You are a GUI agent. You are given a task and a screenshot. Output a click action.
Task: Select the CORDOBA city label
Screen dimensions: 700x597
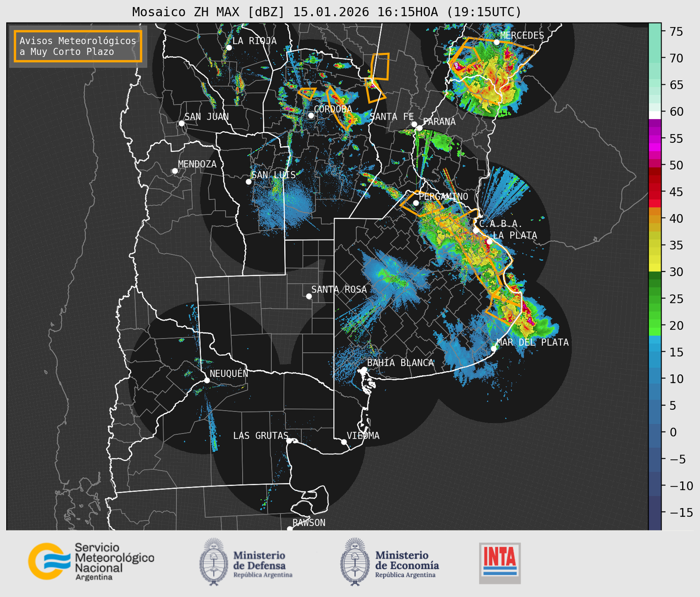(x=333, y=109)
